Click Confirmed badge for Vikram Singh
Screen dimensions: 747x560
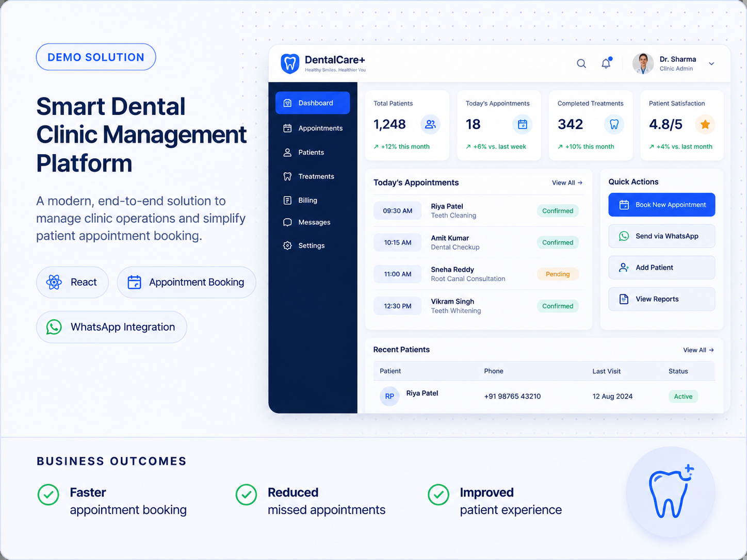point(558,306)
